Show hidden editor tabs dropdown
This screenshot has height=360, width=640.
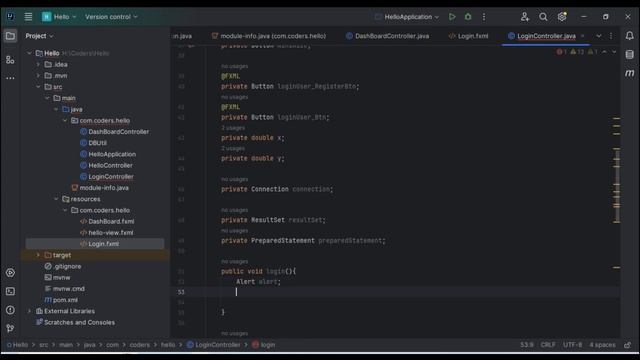(598, 36)
